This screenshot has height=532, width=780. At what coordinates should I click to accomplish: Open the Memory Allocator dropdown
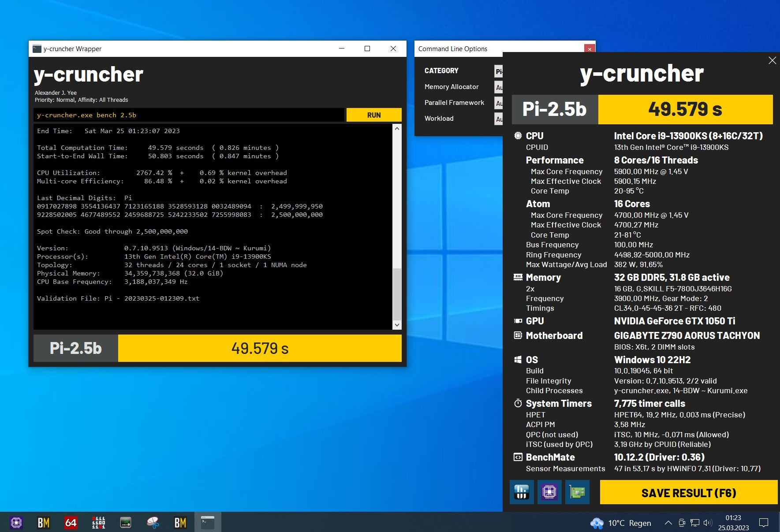[x=499, y=87]
